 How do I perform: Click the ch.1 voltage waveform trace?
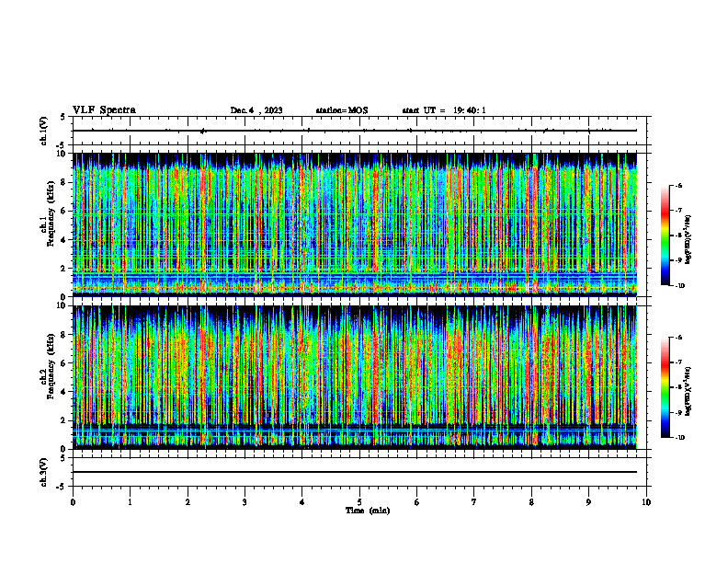point(355,131)
